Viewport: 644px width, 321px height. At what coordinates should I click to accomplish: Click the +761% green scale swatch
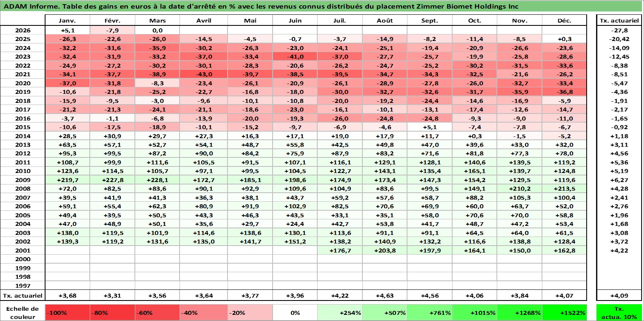click(x=430, y=313)
